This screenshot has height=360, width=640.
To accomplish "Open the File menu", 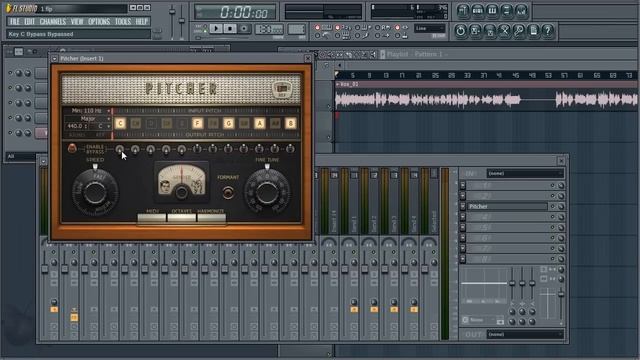I will coord(14,22).
